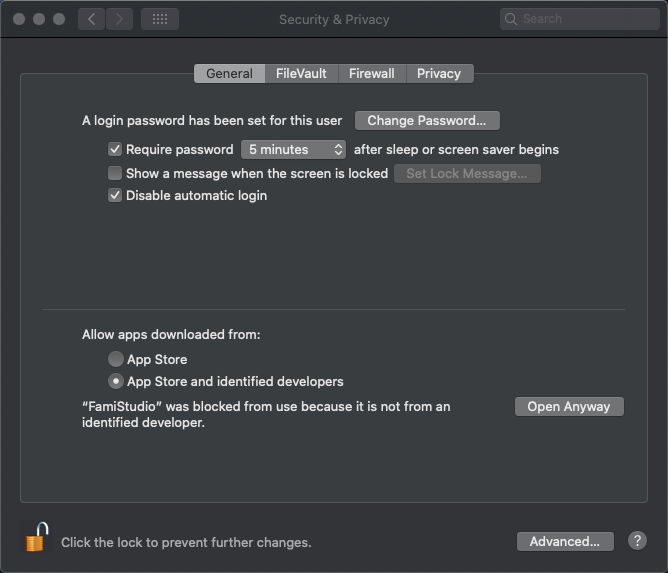Click the forward navigation arrow
Screen dimensions: 668x573
click(119, 19)
